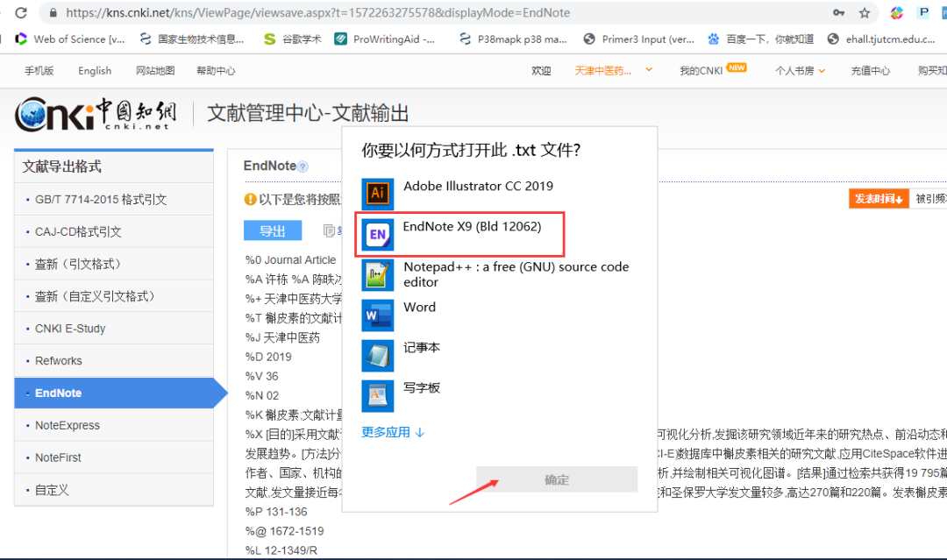Click the 确定 confirm button
This screenshot has width=947, height=560.
point(557,479)
